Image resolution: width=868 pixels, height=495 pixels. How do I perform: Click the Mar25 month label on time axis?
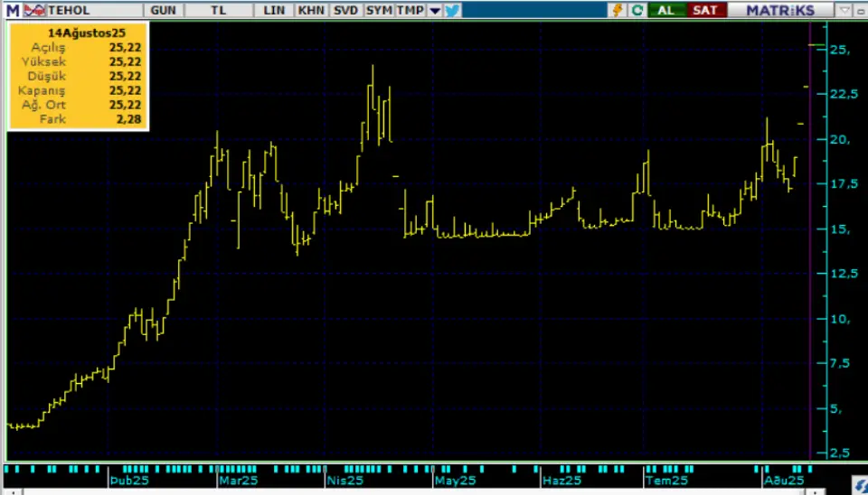[239, 480]
